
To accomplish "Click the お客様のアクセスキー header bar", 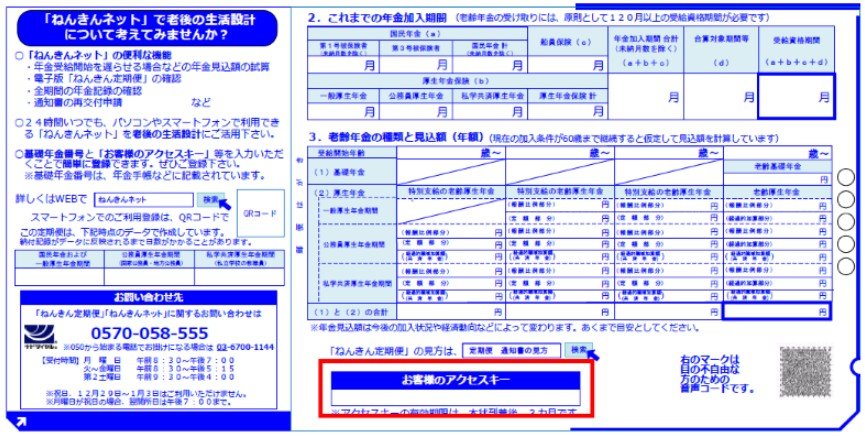I will (x=455, y=380).
